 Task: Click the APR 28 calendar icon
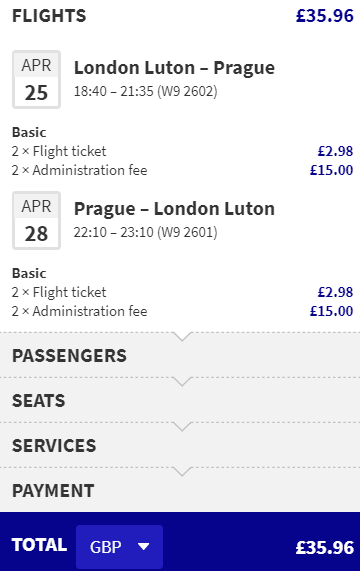point(36,220)
